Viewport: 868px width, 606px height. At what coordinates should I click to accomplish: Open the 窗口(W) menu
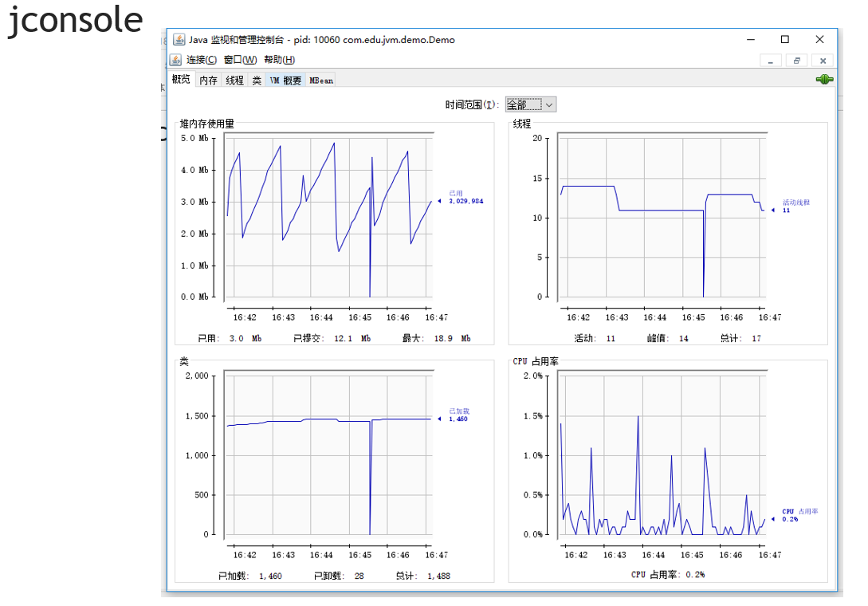coord(240,60)
